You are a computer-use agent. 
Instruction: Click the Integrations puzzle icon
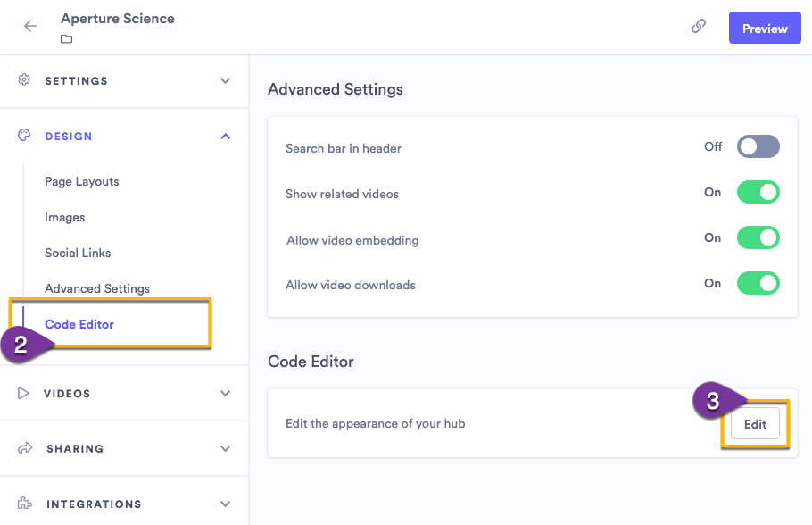(22, 504)
